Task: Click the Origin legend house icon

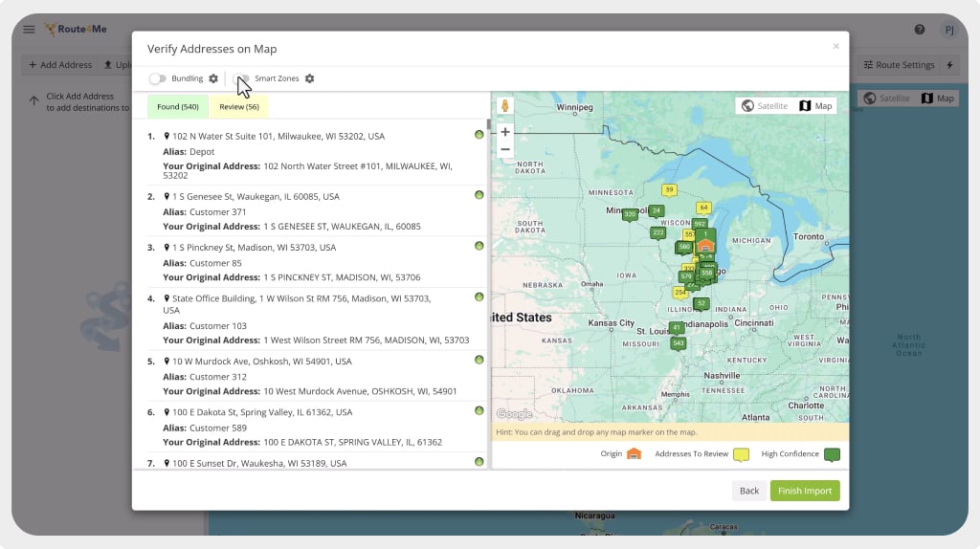Action: click(634, 454)
